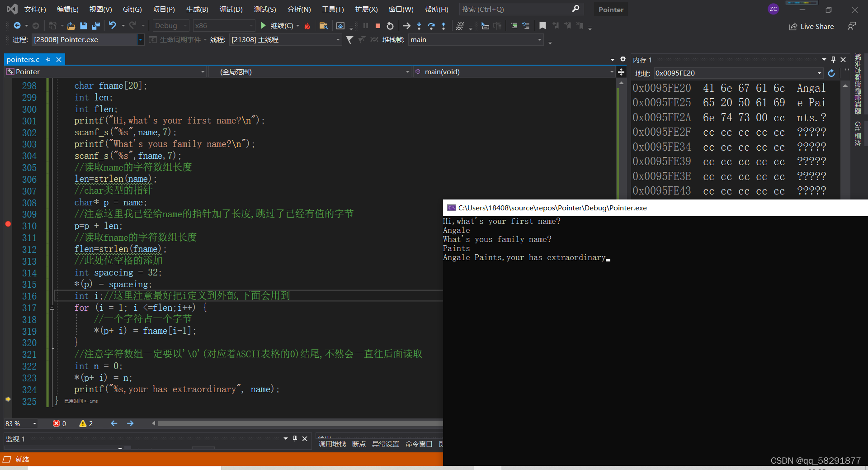The height and width of the screenshot is (470, 868).
Task: Auto-hide the 内存 1 window
Action: click(x=833, y=59)
